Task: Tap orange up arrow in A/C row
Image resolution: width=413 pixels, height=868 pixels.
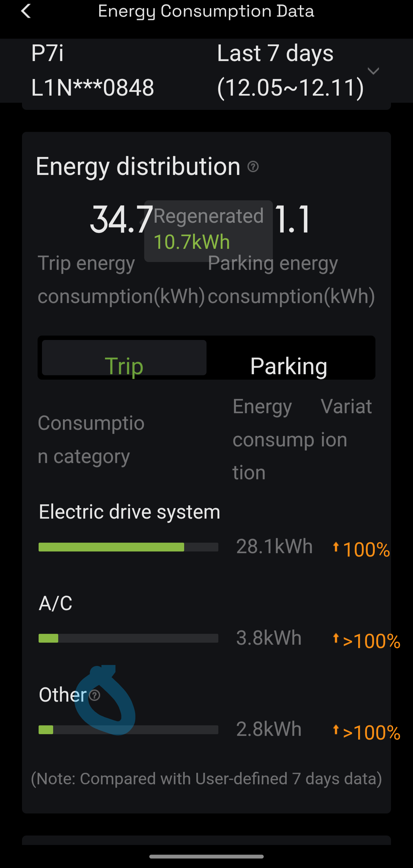Action: pos(336,638)
